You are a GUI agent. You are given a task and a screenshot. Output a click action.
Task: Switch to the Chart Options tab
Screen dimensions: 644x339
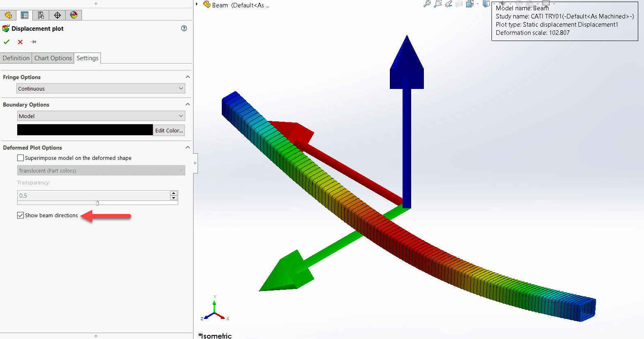[x=53, y=58]
